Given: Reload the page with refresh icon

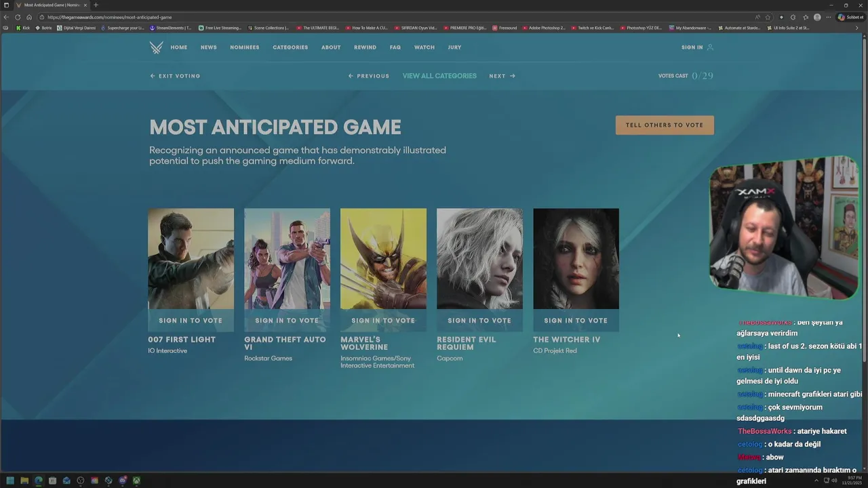Looking at the screenshot, I should coord(18,17).
